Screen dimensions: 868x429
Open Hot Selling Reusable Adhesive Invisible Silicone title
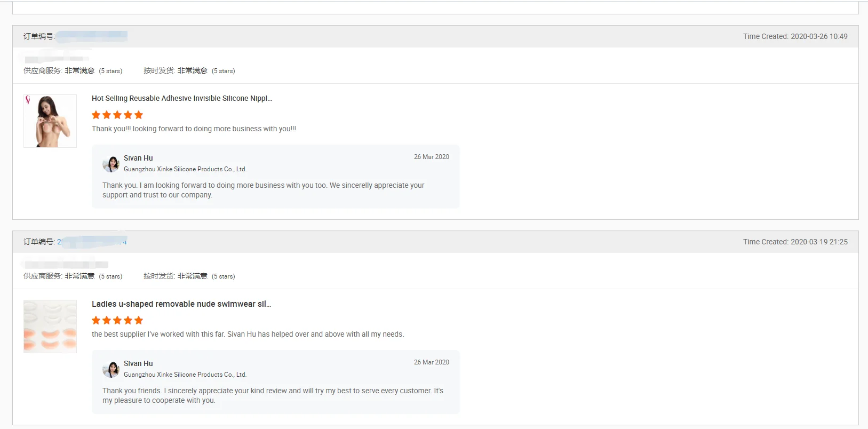(182, 98)
